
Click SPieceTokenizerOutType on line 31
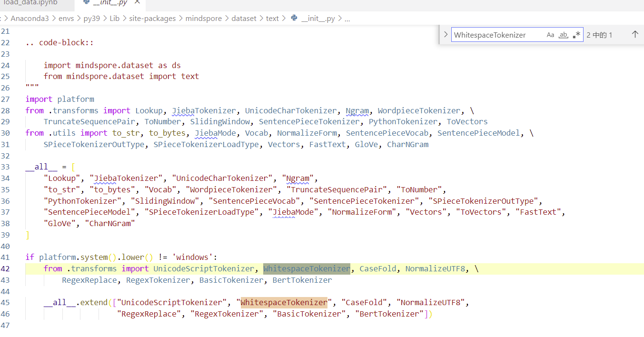(x=94, y=144)
